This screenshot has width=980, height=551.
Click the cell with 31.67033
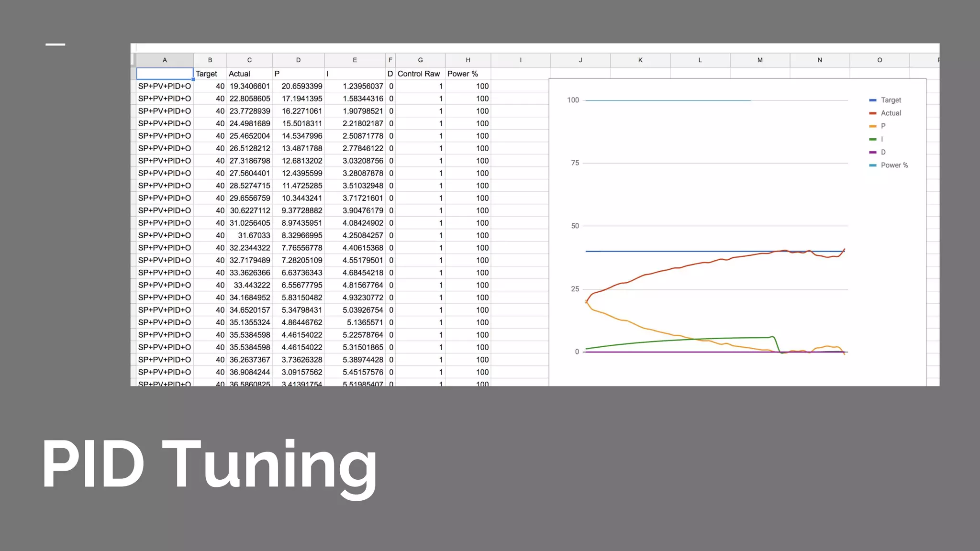[x=249, y=235]
